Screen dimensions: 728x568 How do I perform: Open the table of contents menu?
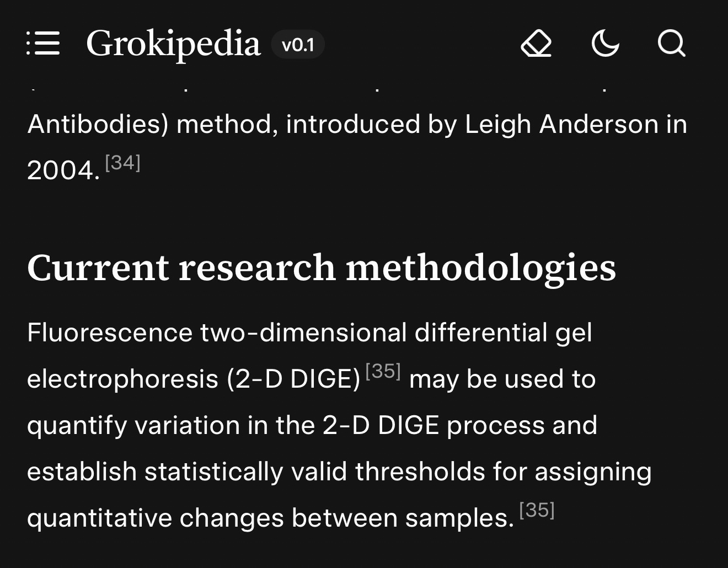coord(43,43)
